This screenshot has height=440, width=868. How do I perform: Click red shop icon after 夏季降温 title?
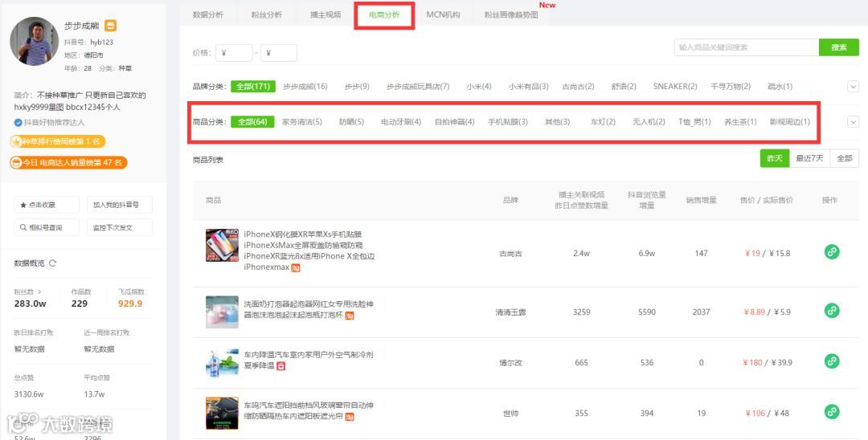click(x=281, y=366)
